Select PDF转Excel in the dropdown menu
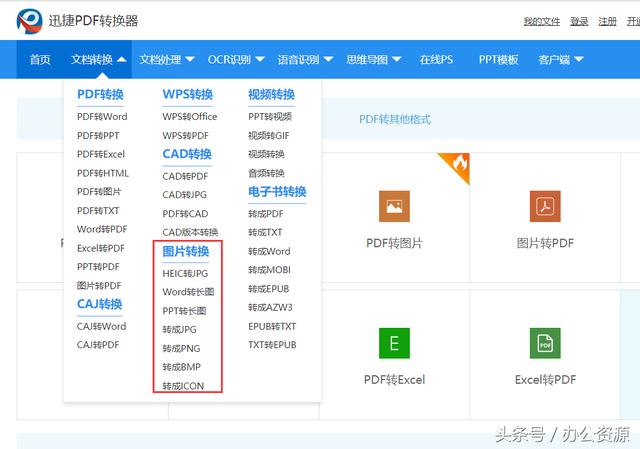Viewport: 640px width, 449px height. 101,154
